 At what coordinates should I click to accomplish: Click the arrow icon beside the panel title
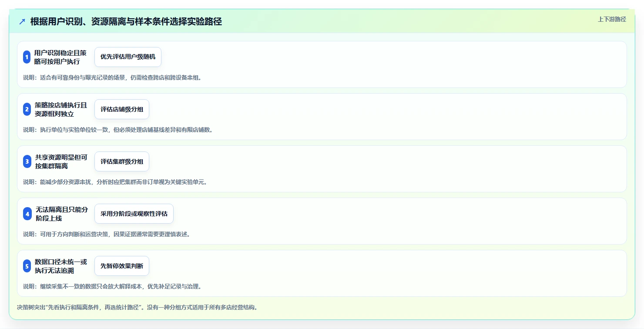pos(22,21)
